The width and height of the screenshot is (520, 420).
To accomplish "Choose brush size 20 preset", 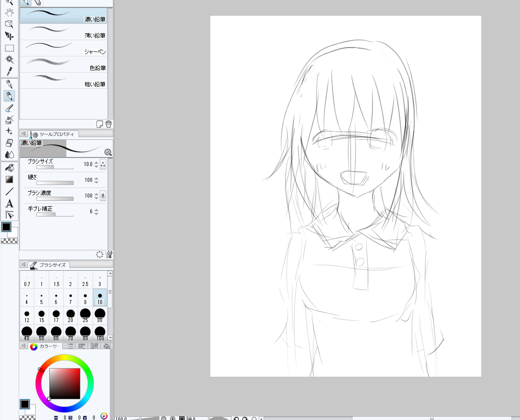I will (x=70, y=315).
